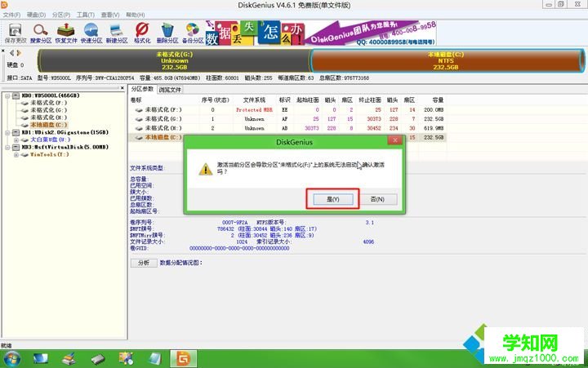Image resolution: width=588 pixels, height=368 pixels.
Task: Click the 序号(状态) column header
Action: [x=216, y=100]
